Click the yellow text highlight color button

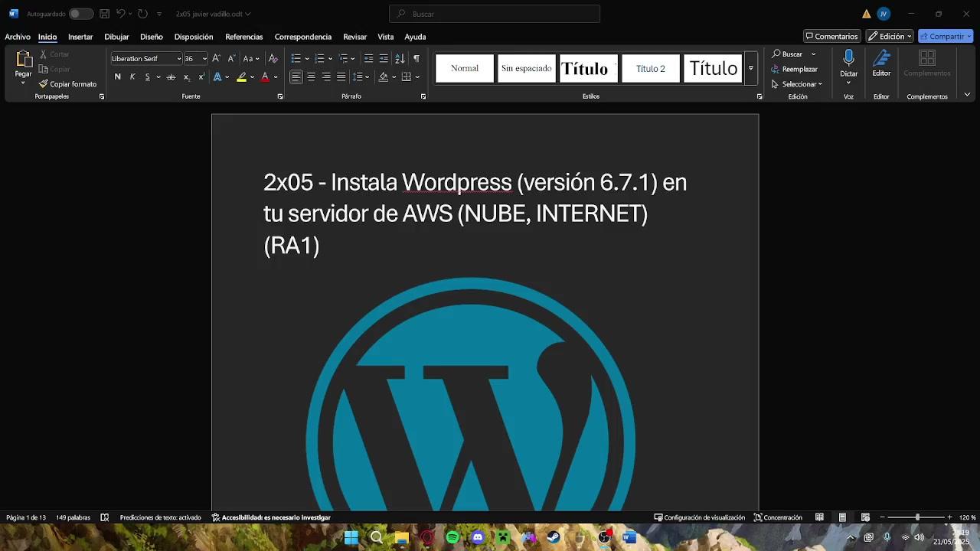coord(242,77)
